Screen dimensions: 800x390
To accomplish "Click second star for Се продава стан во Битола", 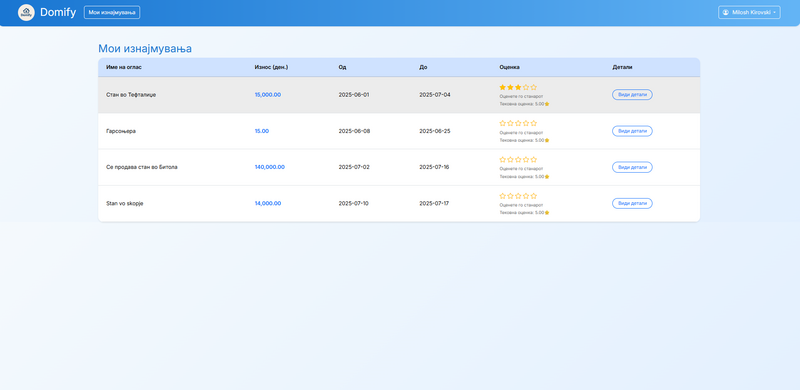I will [510, 159].
